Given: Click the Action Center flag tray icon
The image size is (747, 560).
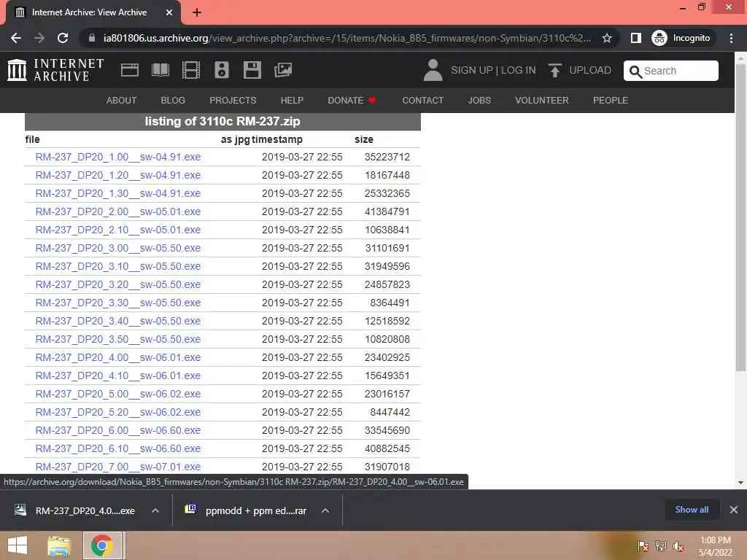Looking at the screenshot, I should point(643,546).
